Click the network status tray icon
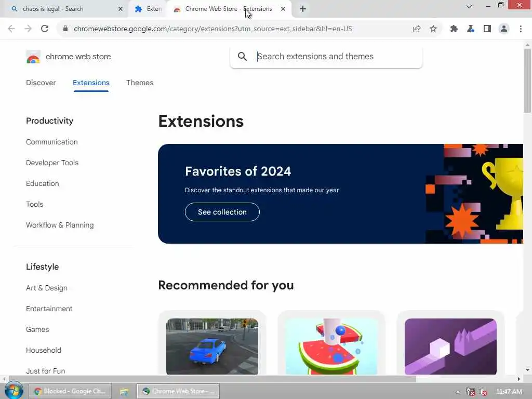The image size is (532, 399). [471, 392]
